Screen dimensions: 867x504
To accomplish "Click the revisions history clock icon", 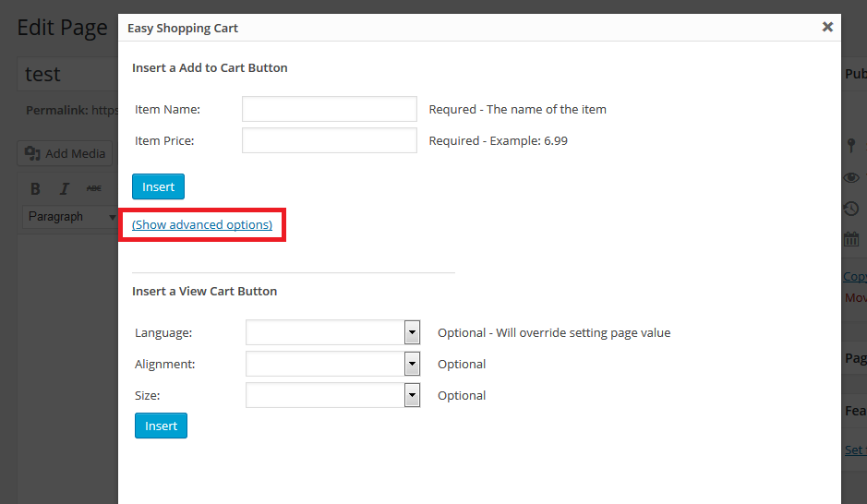I will 851,209.
